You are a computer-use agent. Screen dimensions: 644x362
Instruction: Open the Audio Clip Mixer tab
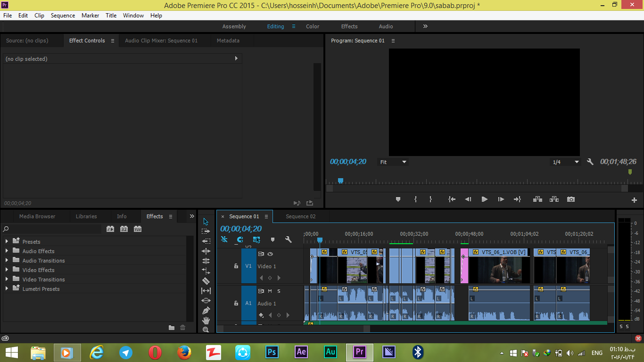click(161, 41)
